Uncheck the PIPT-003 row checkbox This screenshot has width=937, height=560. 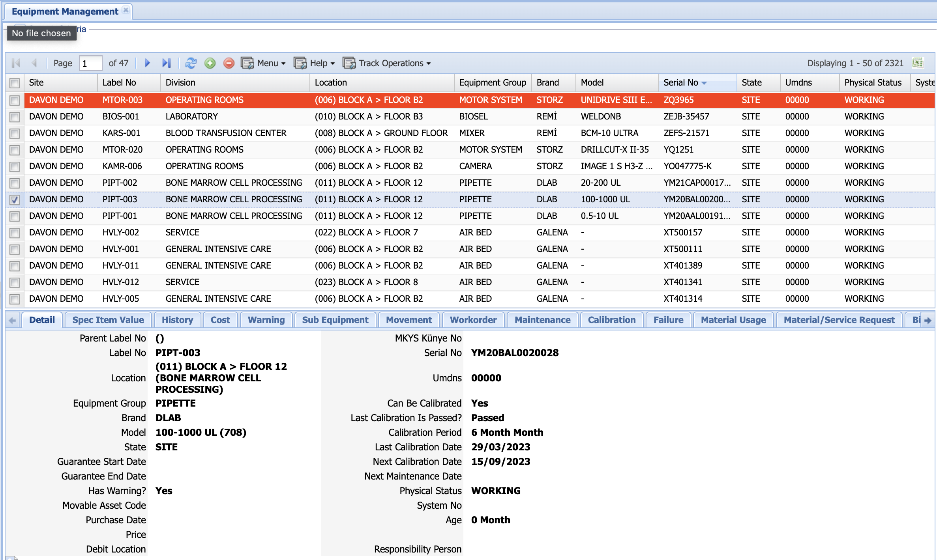(x=15, y=200)
